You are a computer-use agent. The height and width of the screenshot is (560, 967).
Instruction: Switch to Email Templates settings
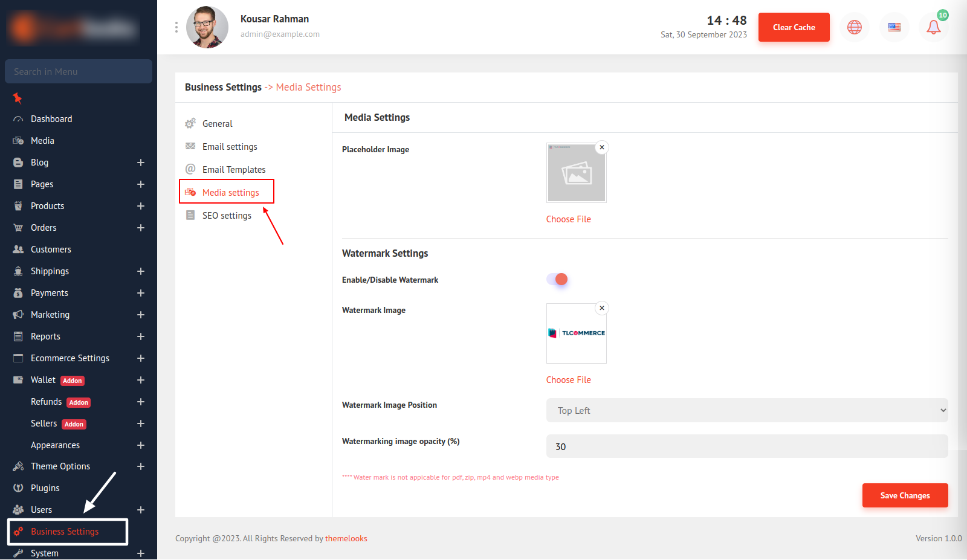pyautogui.click(x=234, y=170)
